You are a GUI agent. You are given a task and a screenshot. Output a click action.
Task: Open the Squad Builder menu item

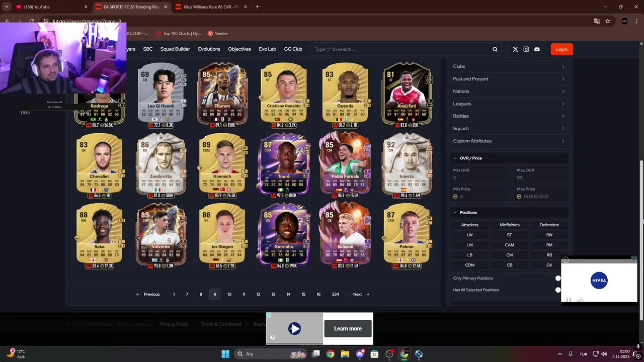[x=175, y=49]
